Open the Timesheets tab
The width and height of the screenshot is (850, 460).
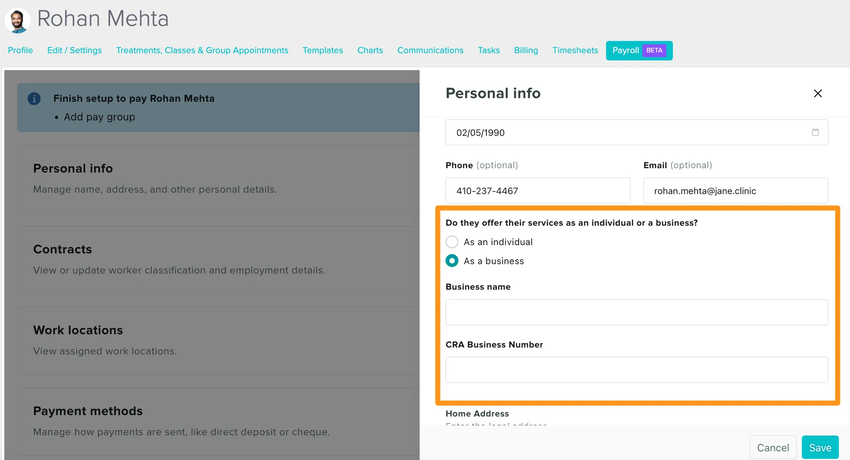(575, 50)
